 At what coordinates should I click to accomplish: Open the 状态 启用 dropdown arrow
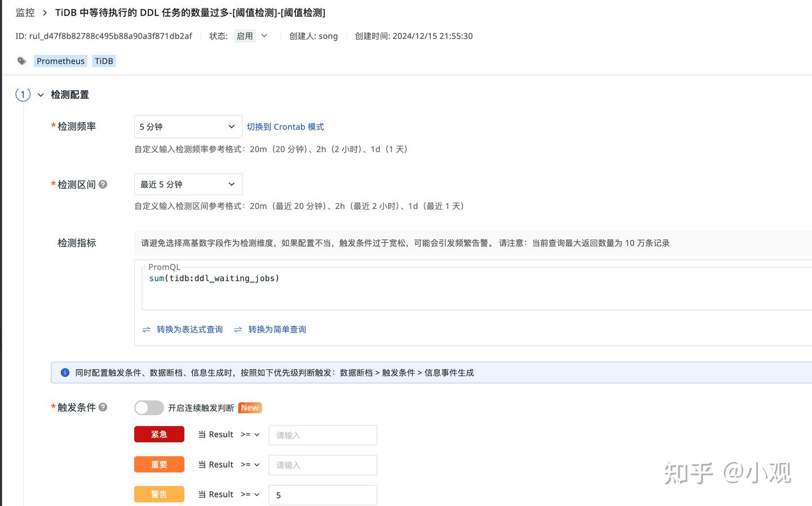click(264, 35)
